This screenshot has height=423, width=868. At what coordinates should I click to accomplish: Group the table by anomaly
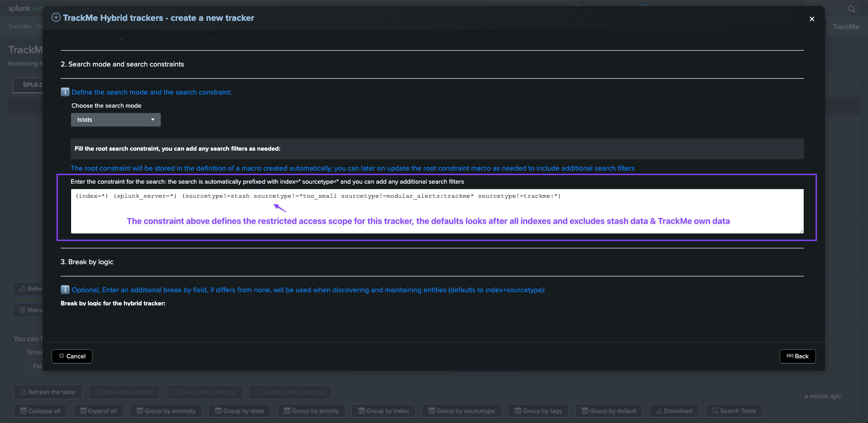166,411
